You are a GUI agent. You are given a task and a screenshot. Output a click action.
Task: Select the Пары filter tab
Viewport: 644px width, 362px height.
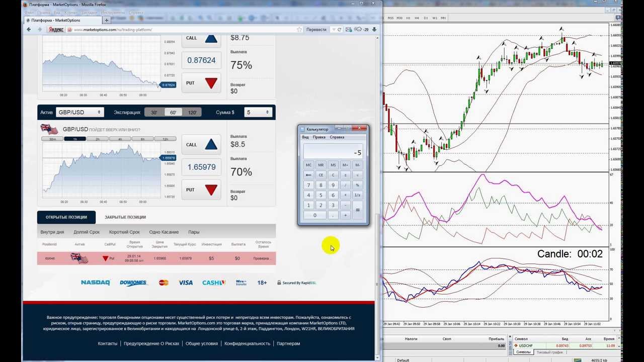(x=194, y=232)
